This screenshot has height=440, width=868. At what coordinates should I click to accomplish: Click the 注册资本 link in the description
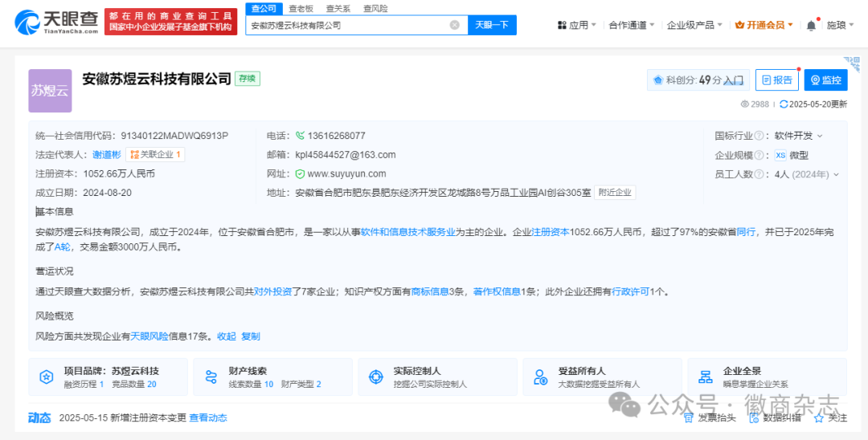coord(551,233)
